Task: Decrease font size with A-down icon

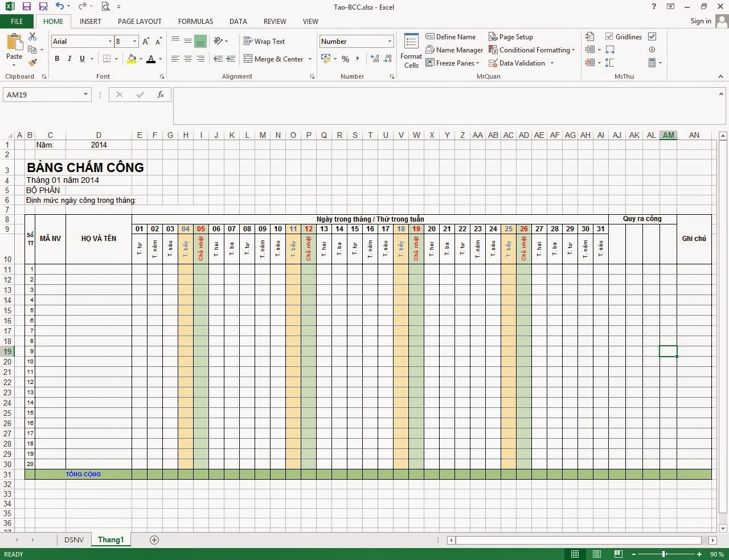Action: click(158, 42)
